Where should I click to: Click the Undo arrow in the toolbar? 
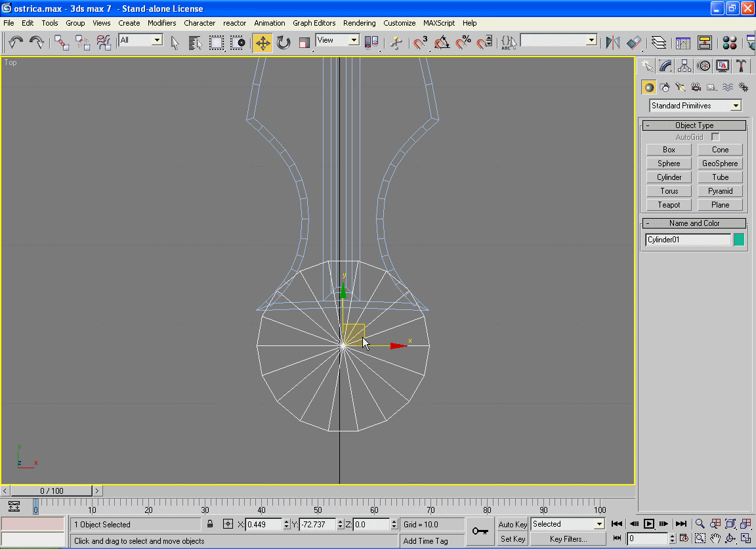pyautogui.click(x=16, y=43)
